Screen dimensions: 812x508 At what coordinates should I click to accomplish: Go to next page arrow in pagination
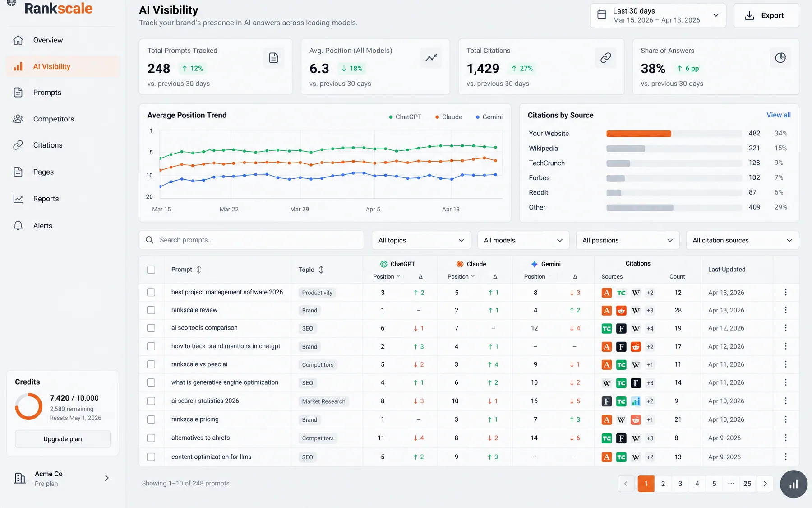click(765, 484)
